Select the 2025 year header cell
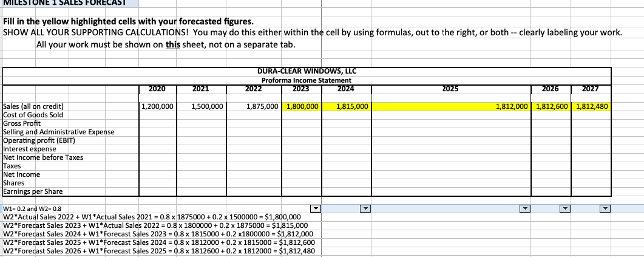 click(x=450, y=89)
